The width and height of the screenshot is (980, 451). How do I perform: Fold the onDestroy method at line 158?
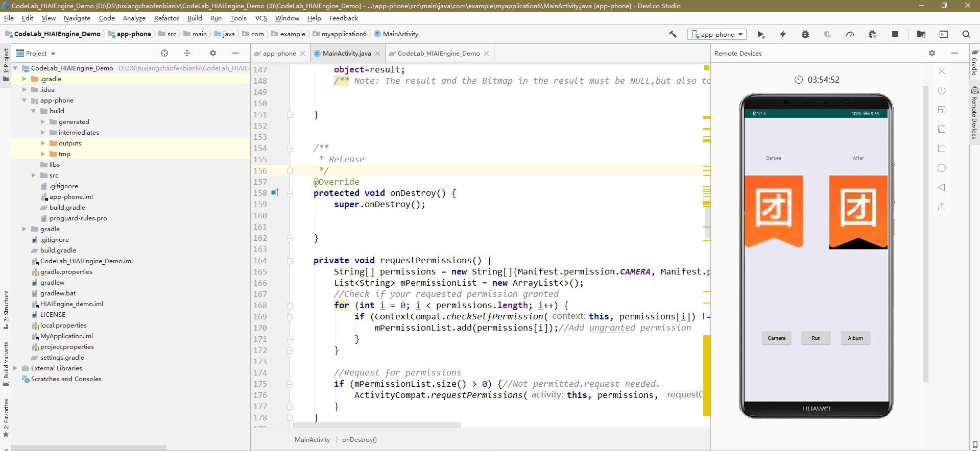pyautogui.click(x=290, y=193)
